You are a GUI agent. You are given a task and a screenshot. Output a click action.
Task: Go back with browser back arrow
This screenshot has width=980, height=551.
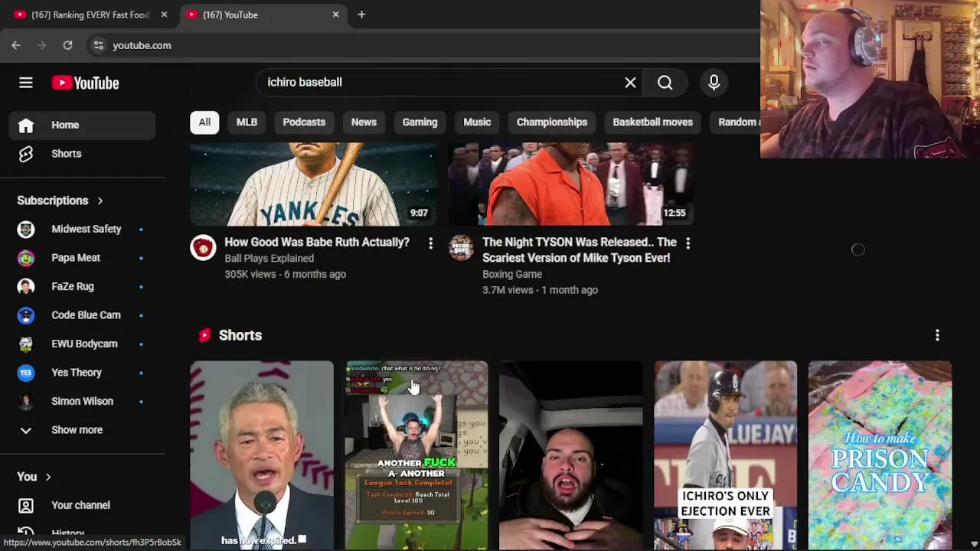click(16, 45)
